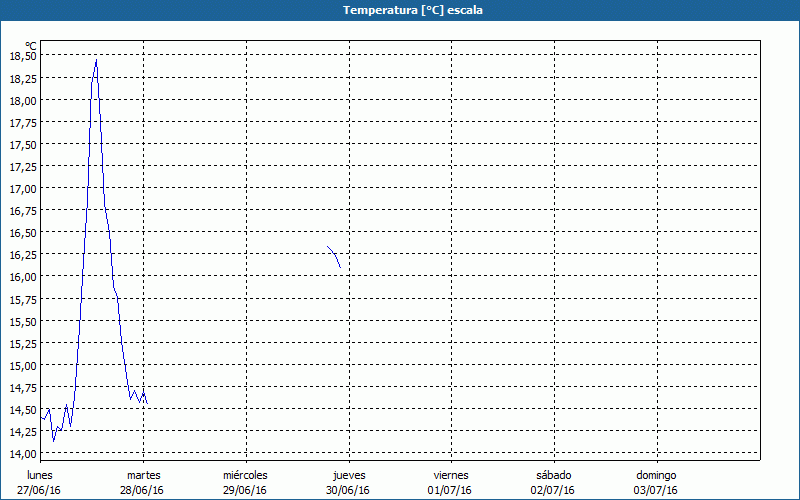800x500 pixels.
Task: Click the temperature peak on the blue curve
Action: coord(96,61)
